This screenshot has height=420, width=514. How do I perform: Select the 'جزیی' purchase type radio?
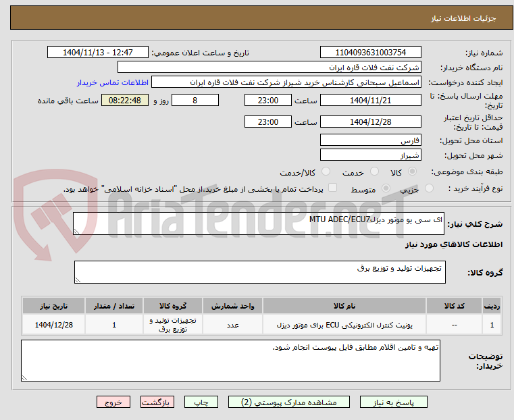pos(429,188)
